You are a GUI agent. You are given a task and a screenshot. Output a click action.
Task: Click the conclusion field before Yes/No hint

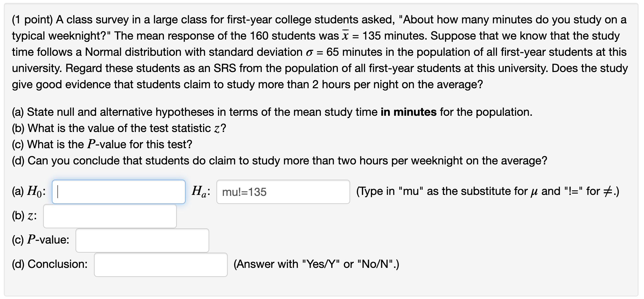[160, 265]
